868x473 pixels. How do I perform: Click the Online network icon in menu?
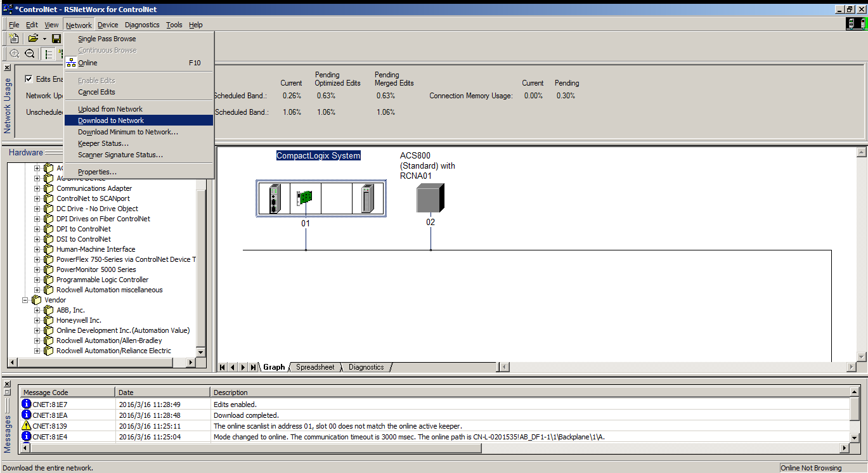tap(71, 63)
